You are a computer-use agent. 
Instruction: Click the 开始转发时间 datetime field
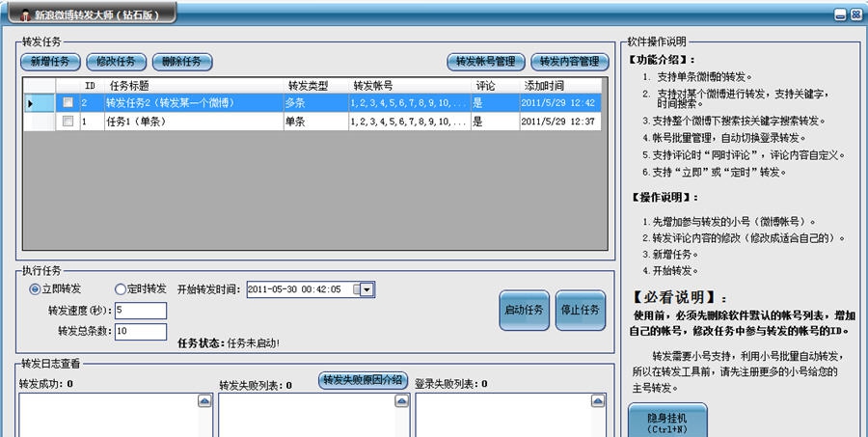[311, 289]
